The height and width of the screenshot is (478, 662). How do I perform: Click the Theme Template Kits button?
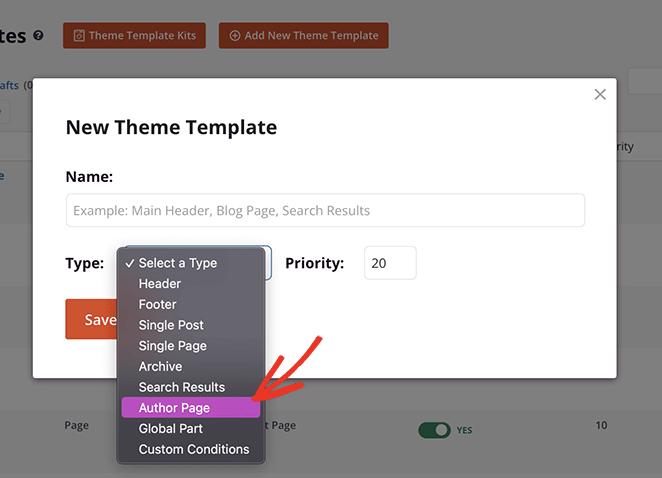pos(134,35)
